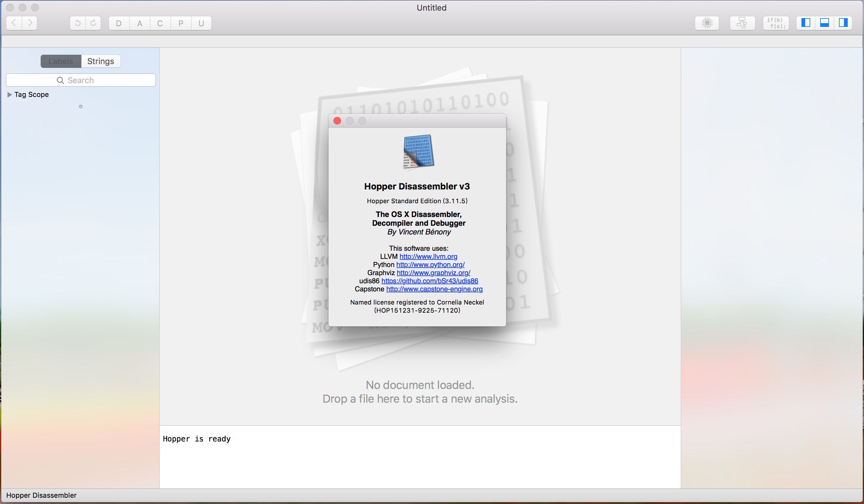This screenshot has height=504, width=864.
Task: Toggle the bottom console panel
Action: coord(824,23)
